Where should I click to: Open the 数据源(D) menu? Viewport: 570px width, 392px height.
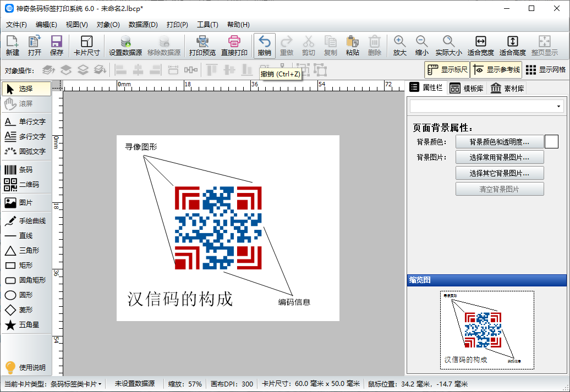pyautogui.click(x=143, y=25)
